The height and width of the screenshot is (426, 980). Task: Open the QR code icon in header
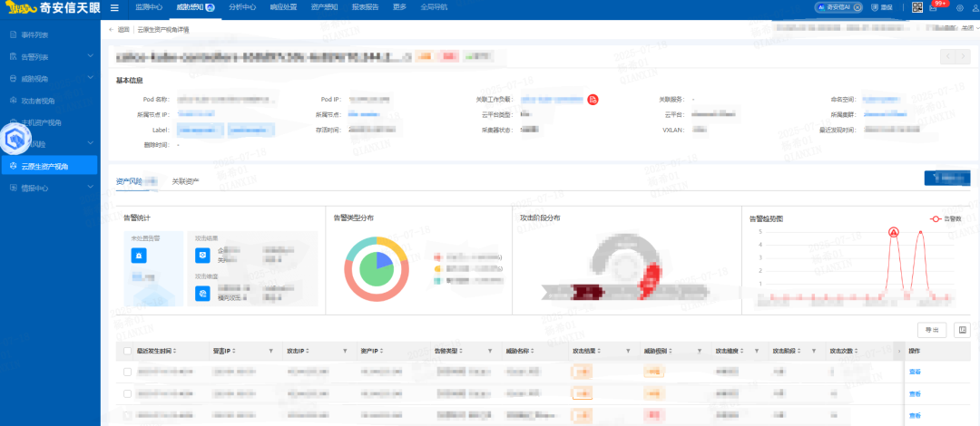tap(917, 7)
